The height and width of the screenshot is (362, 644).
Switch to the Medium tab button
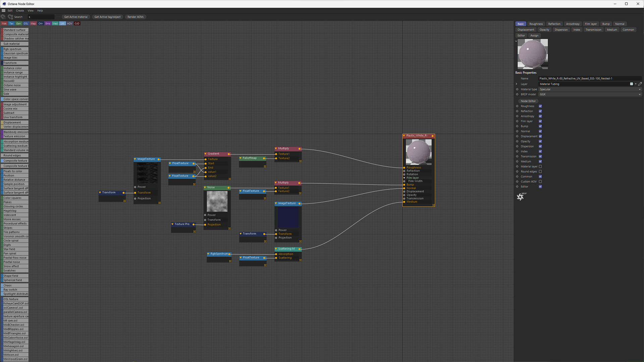coord(612,30)
